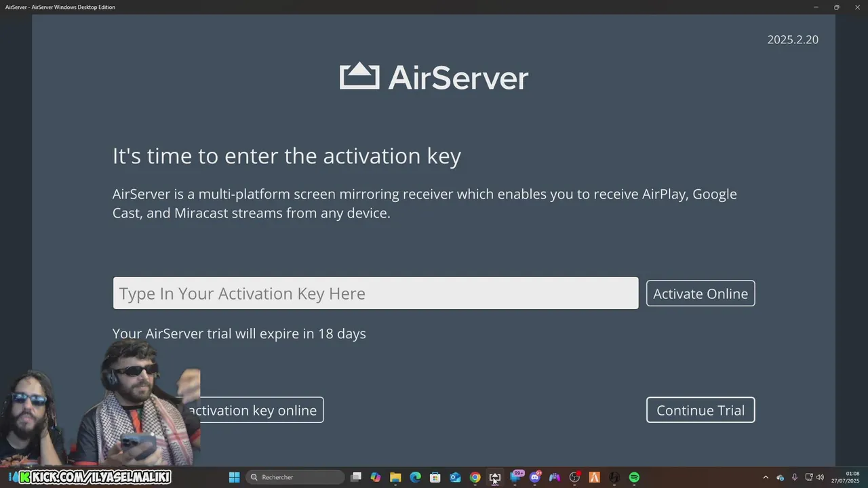Screen dimensions: 868x488
Task: Minimize the AirServer window
Action: click(x=816, y=7)
